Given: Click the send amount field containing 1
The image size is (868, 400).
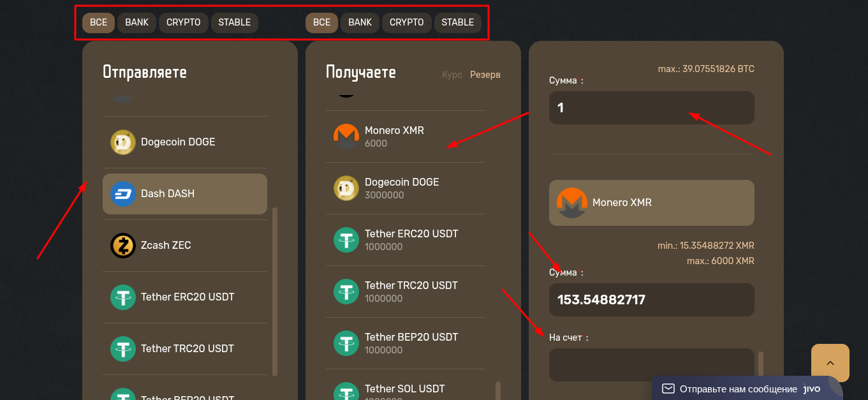Looking at the screenshot, I should click(x=652, y=108).
